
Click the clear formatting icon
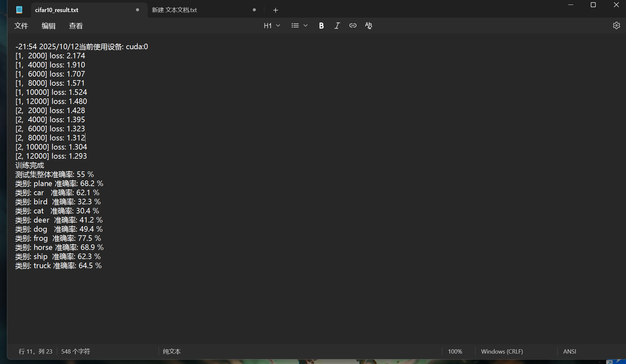click(x=368, y=25)
